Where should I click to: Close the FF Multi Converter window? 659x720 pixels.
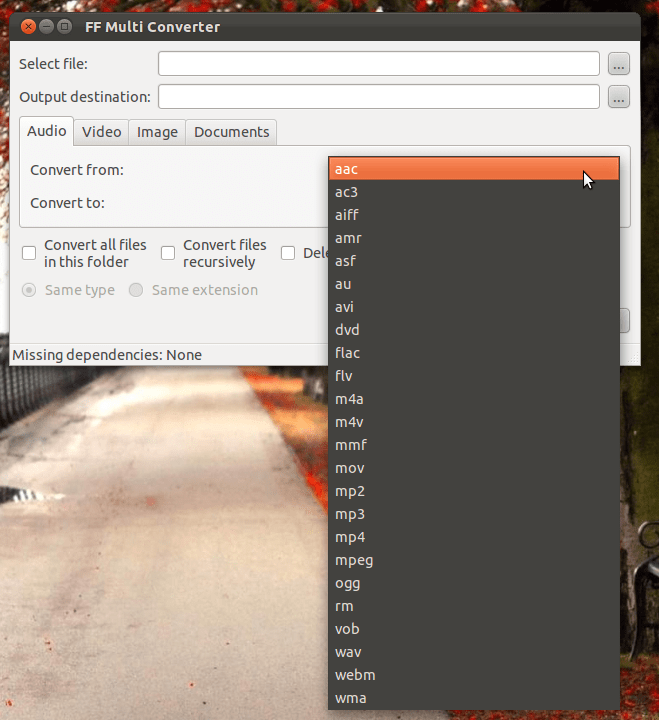[x=28, y=26]
